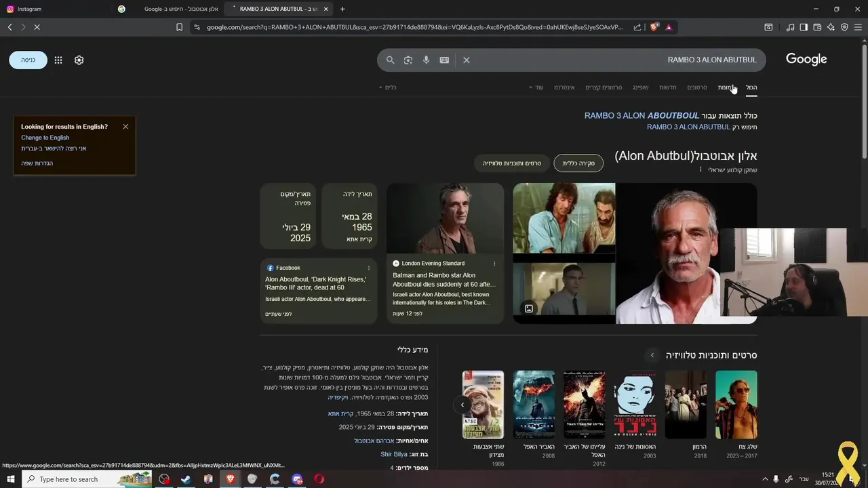Click the אני רוצה להישאר ב-עברית link
Image resolution: width=868 pixels, height=488 pixels.
coord(54,148)
